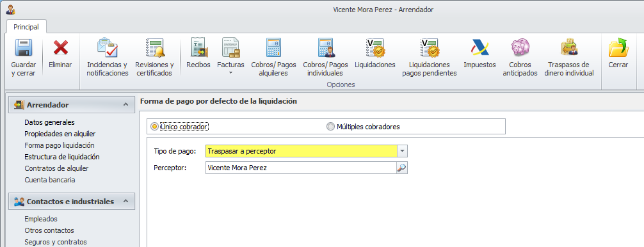Go to Contratos de alquiler
Viewport: 644px width, 247px height.
[57, 168]
